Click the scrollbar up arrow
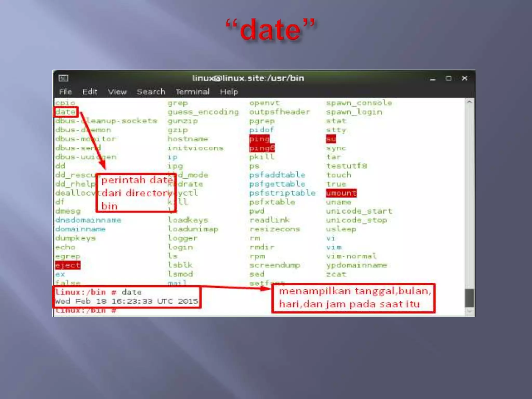 coord(469,102)
